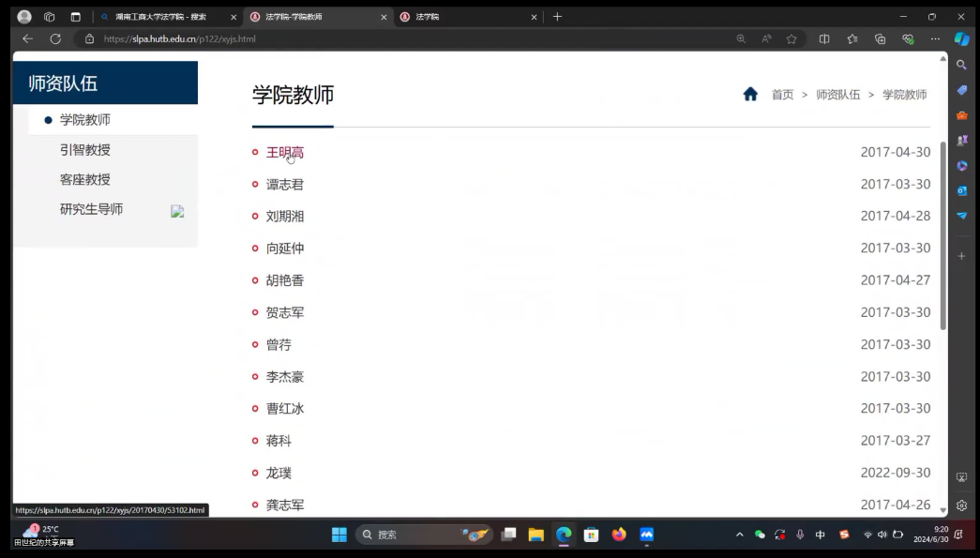Open File Explorer from the taskbar
Viewport: 980px width, 558px height.
(535, 535)
